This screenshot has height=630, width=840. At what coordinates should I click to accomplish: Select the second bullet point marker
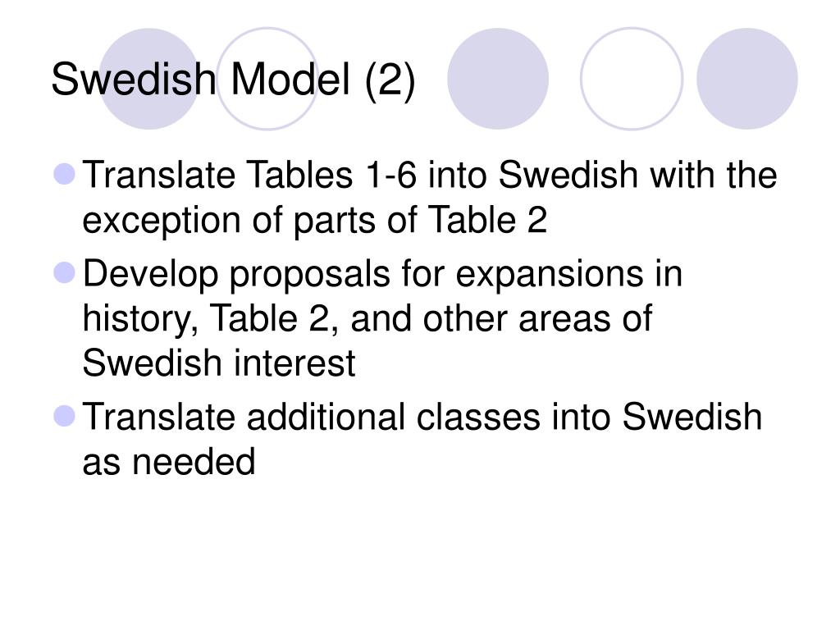coord(65,272)
